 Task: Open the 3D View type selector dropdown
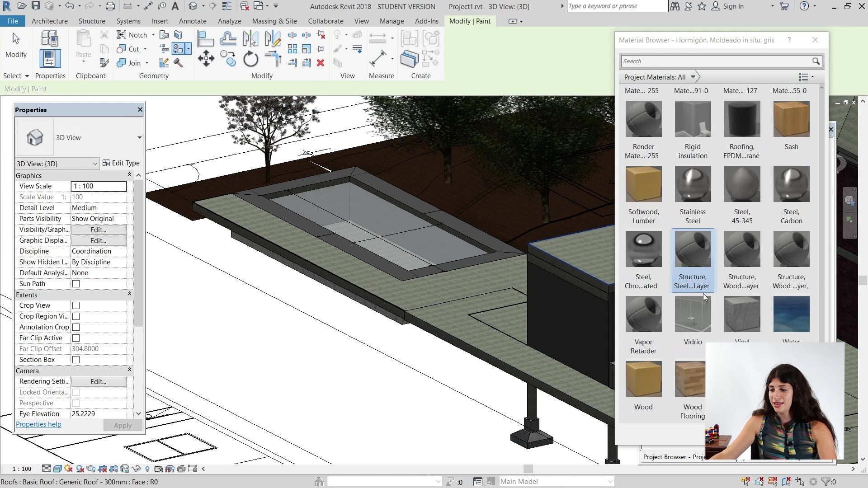click(x=138, y=137)
